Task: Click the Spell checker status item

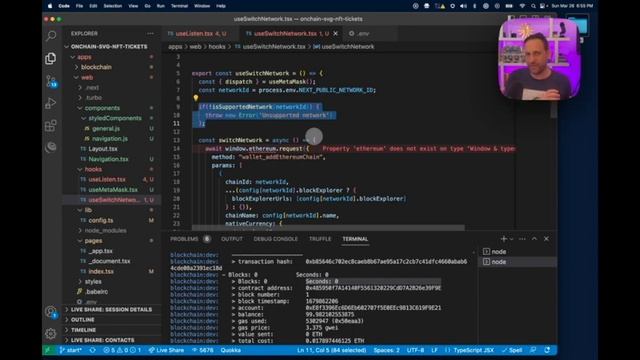Action: pos(512,350)
